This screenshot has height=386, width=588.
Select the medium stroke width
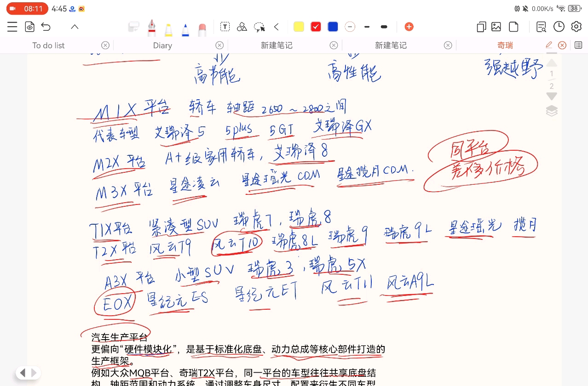point(367,27)
